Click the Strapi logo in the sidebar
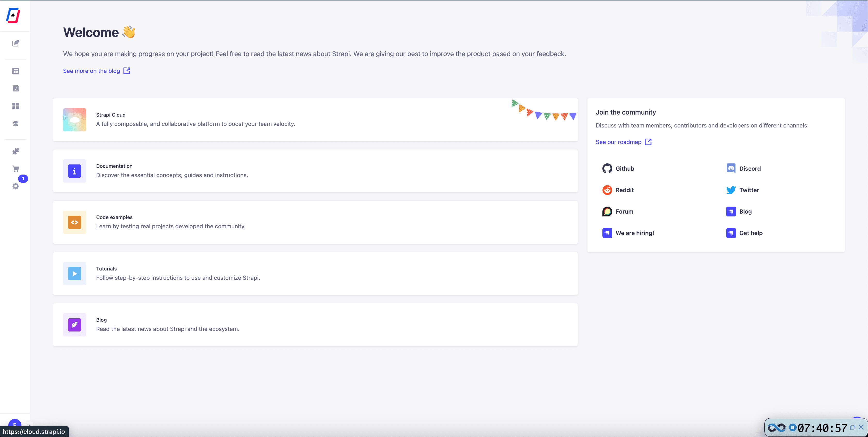Image resolution: width=868 pixels, height=437 pixels. pyautogui.click(x=13, y=15)
